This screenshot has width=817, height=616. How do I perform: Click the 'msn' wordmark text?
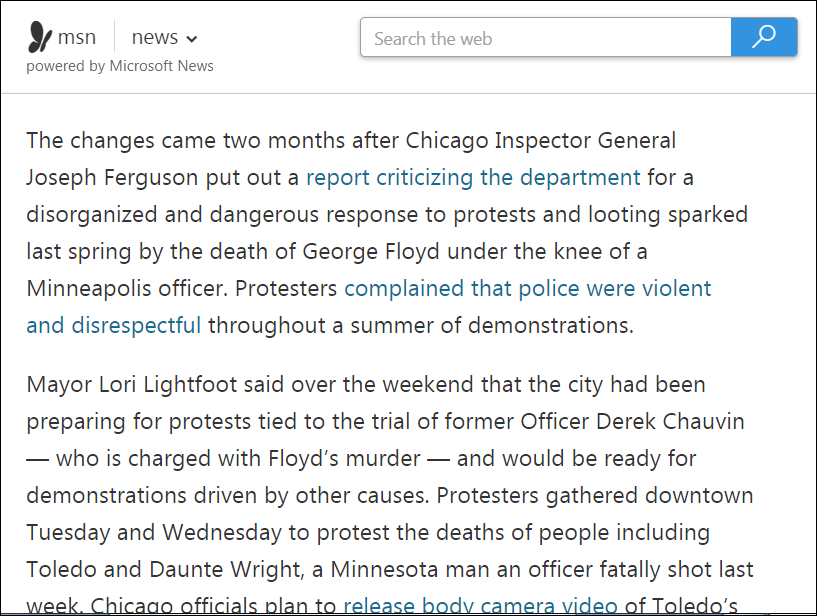(x=78, y=38)
